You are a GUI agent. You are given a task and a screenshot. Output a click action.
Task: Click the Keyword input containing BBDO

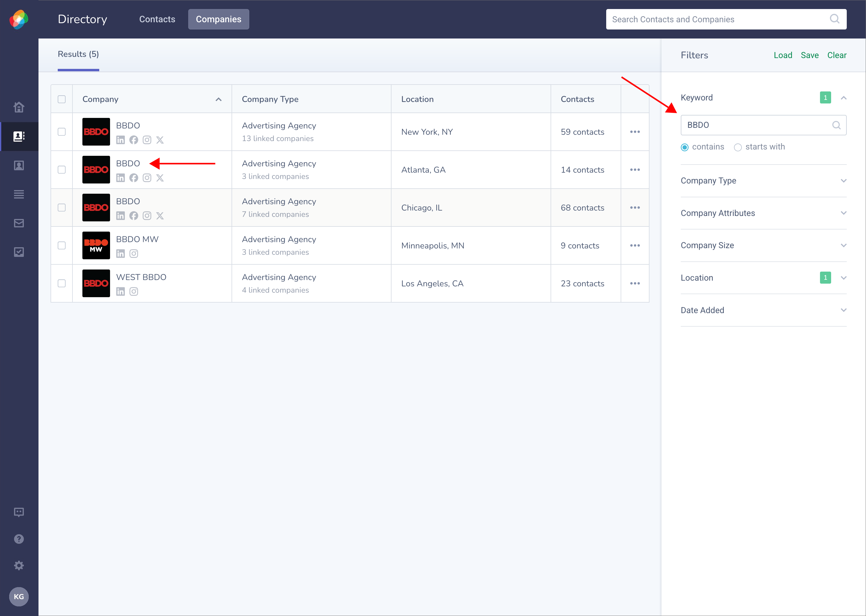(x=764, y=125)
